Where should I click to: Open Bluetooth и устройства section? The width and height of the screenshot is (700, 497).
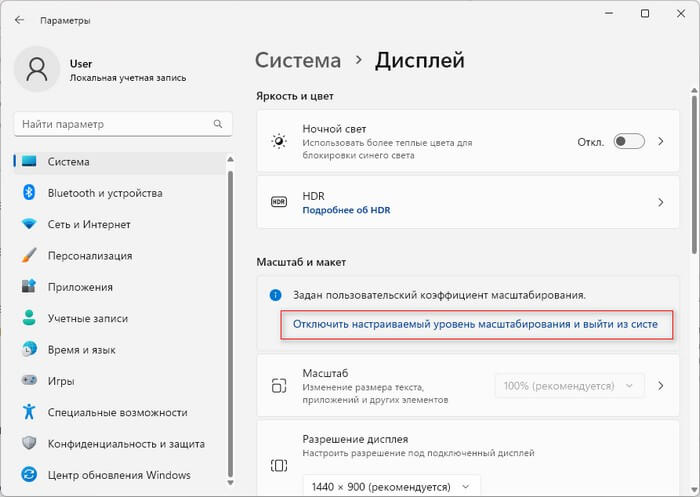point(120,193)
